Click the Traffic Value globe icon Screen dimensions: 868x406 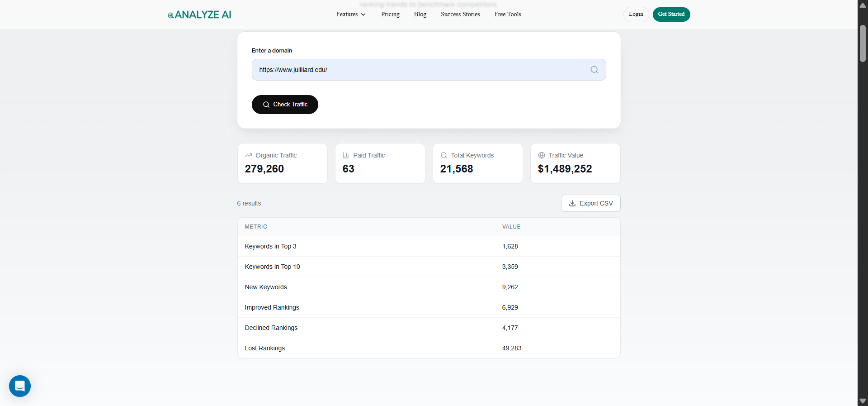click(x=541, y=155)
